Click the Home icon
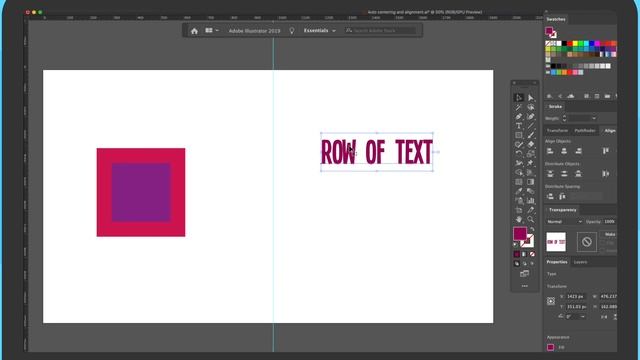640x360 pixels. [194, 31]
